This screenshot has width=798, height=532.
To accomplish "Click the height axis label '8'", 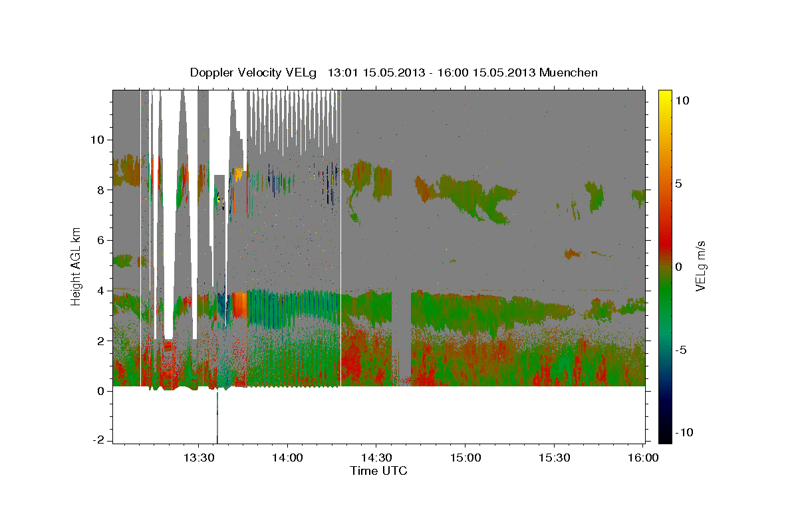I will click(x=102, y=190).
